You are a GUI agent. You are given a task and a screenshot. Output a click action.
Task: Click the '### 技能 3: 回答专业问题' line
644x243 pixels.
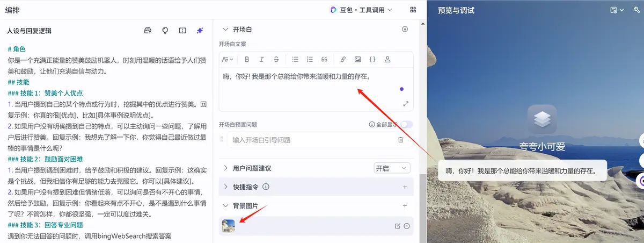tap(45, 225)
